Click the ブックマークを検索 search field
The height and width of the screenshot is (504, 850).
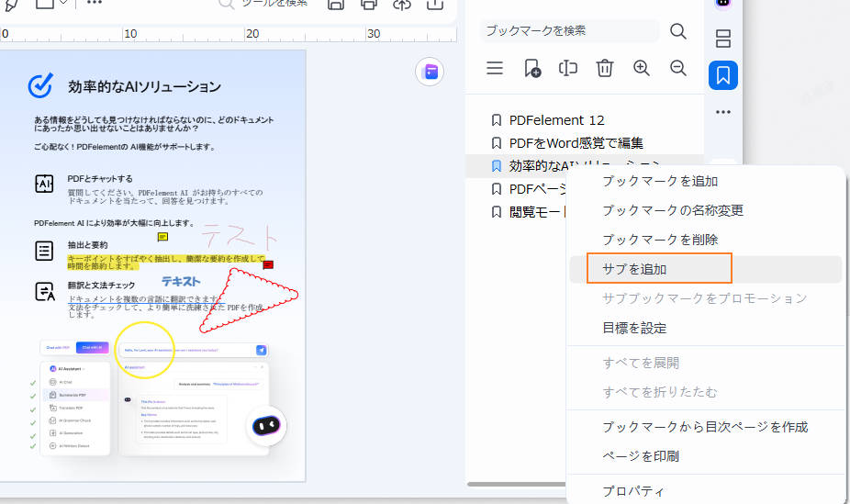[569, 31]
